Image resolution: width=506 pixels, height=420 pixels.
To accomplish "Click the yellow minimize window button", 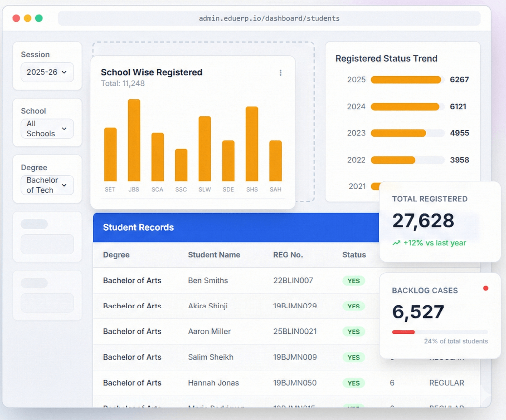I will pyautogui.click(x=28, y=18).
